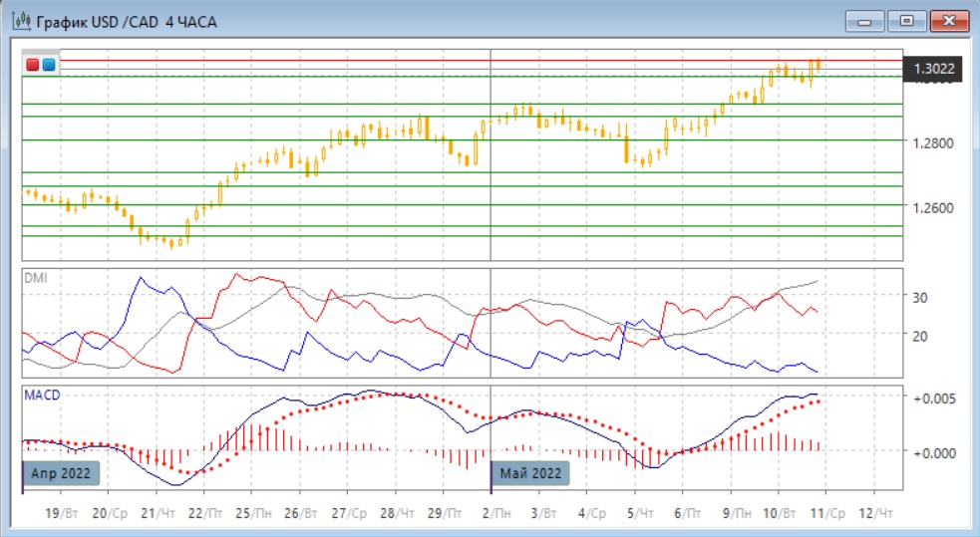
Task: Select the MACD indicator label
Action: (x=41, y=396)
